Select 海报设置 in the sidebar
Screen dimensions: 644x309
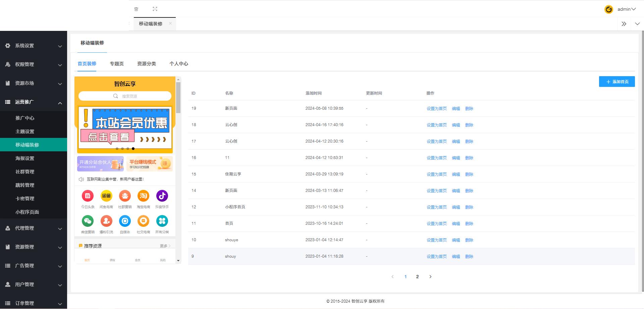25,158
